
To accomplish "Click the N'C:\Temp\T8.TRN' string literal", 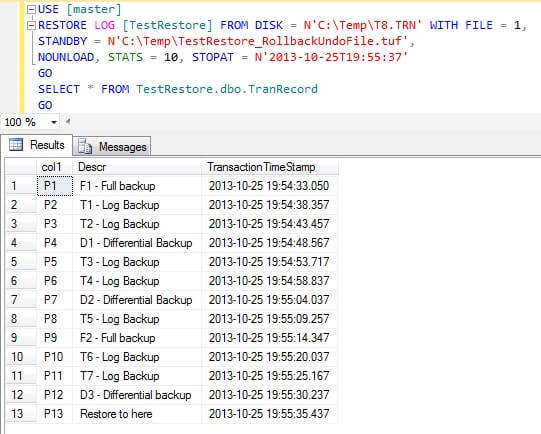I will pos(363,25).
